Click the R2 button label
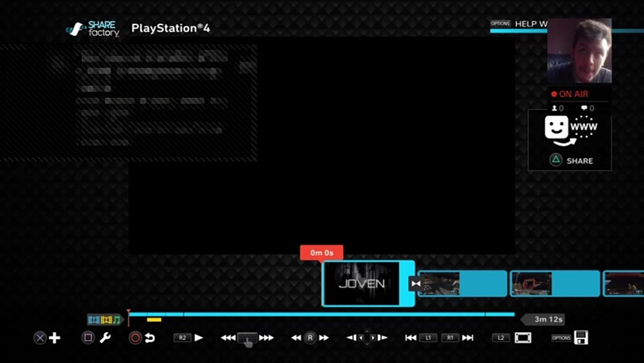 [x=182, y=338]
